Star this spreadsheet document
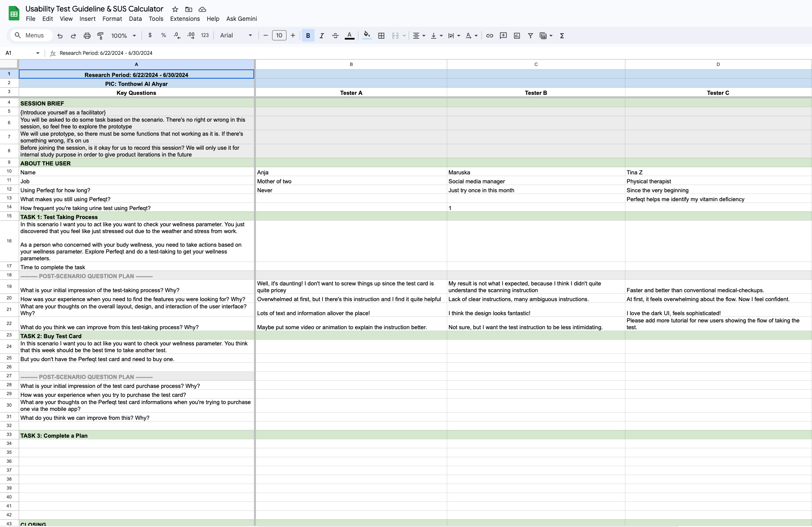Viewport: 812px width, 527px height. [x=175, y=9]
